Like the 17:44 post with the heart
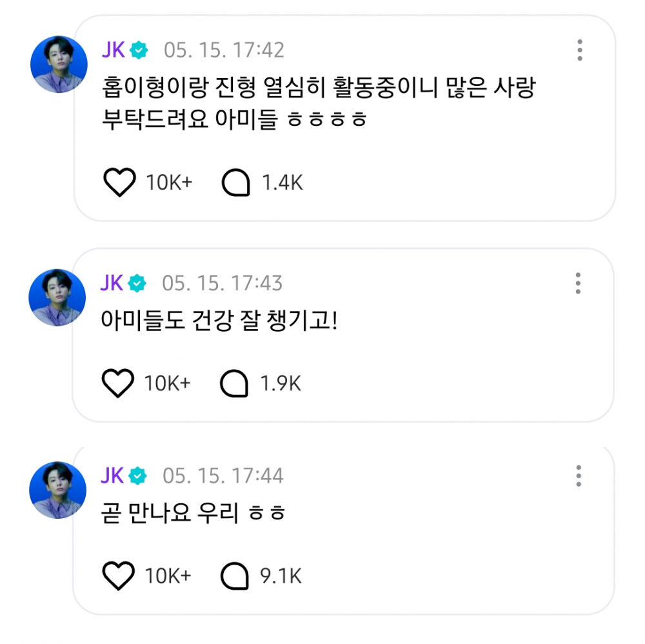The image size is (645, 644). point(119,576)
